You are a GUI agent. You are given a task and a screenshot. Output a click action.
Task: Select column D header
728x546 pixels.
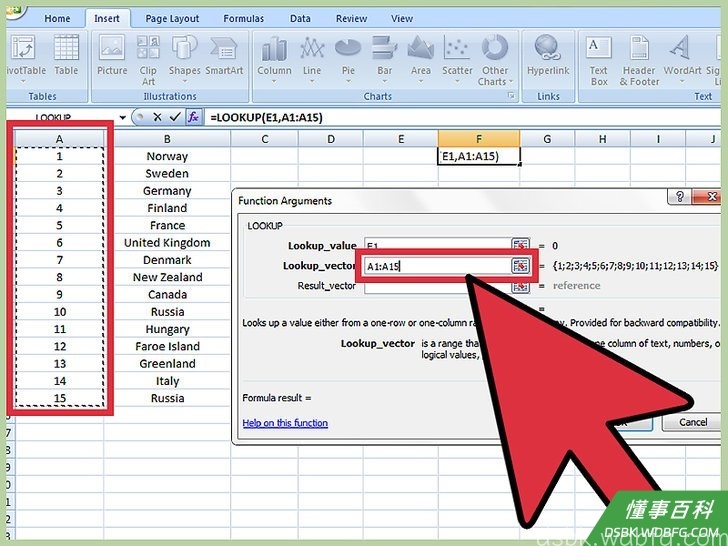[331, 139]
